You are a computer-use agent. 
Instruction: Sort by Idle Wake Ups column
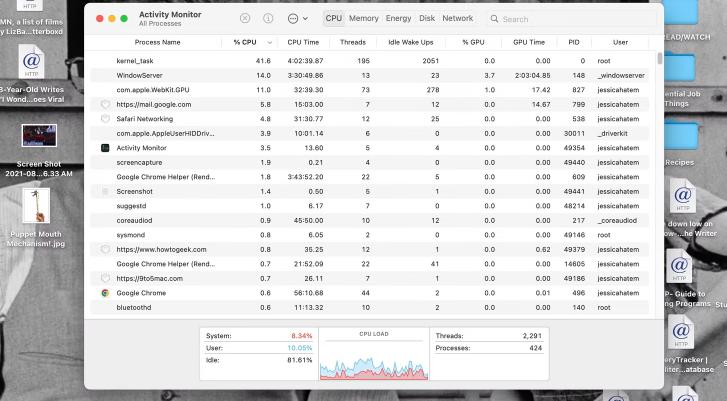click(x=411, y=42)
